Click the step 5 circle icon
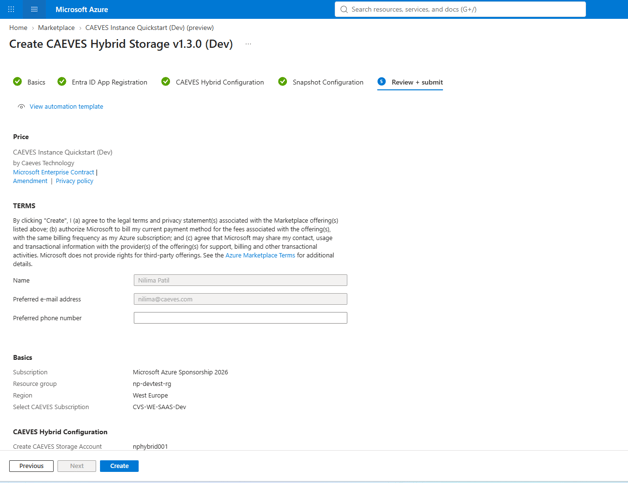This screenshot has width=628, height=483. click(x=381, y=82)
